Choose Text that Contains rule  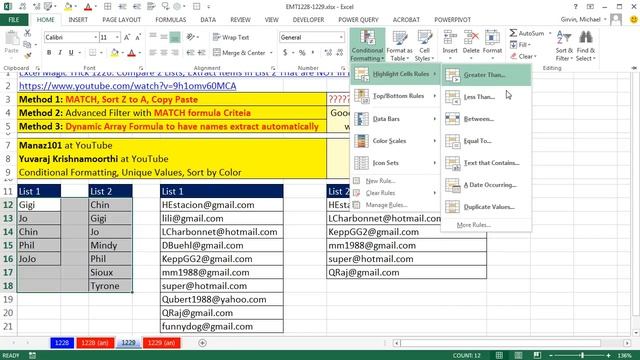(486, 163)
